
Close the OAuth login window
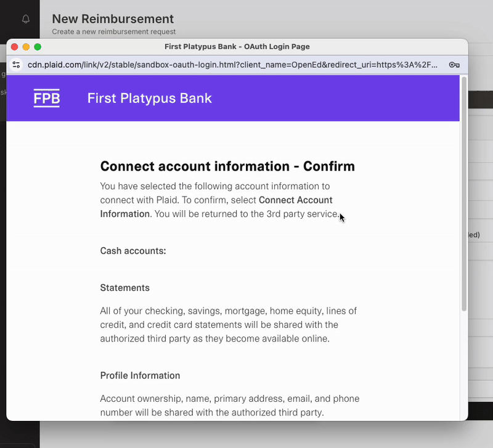pos(15,47)
